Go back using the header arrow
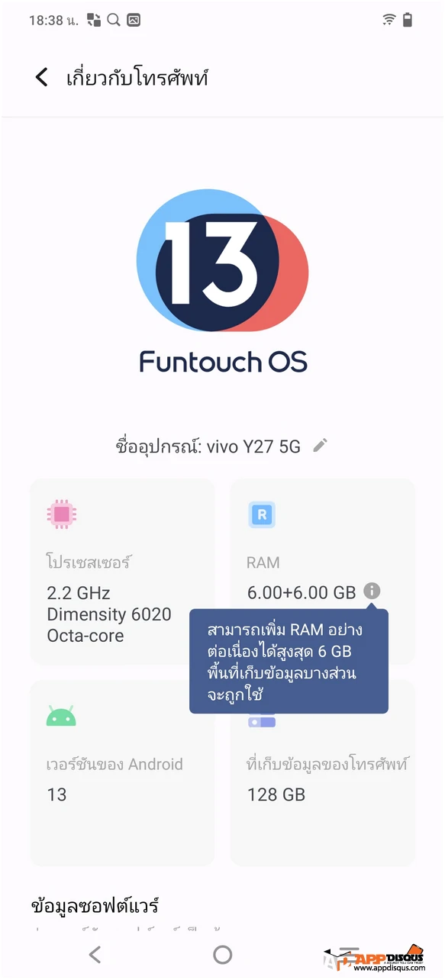The height and width of the screenshot is (980, 445). [x=41, y=77]
